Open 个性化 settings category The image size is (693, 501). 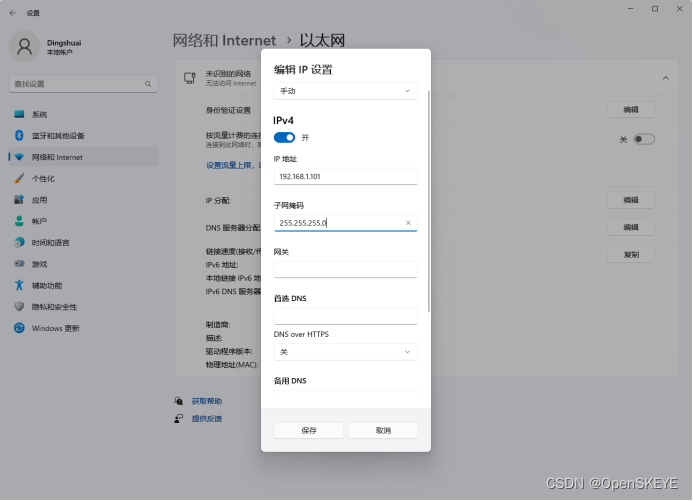[x=83, y=178]
